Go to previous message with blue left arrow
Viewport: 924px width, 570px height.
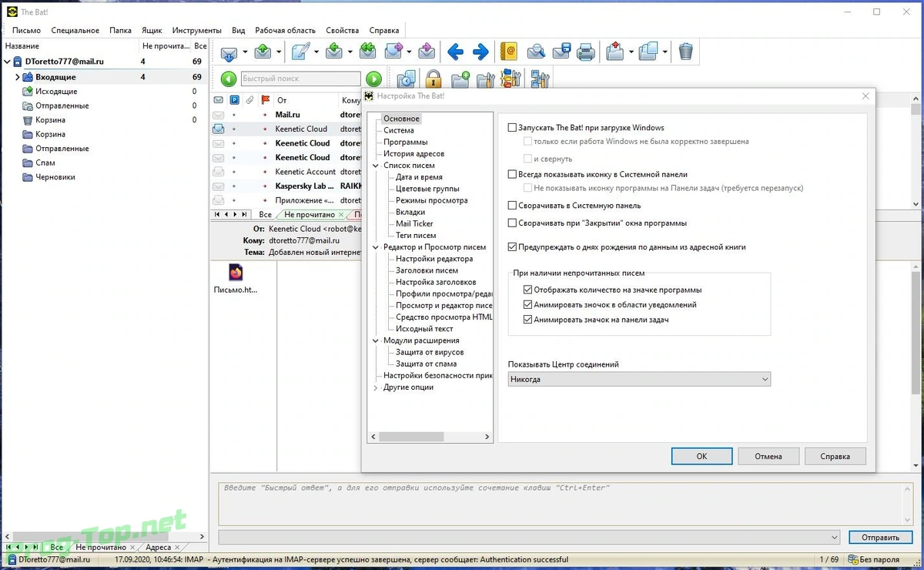coord(456,52)
